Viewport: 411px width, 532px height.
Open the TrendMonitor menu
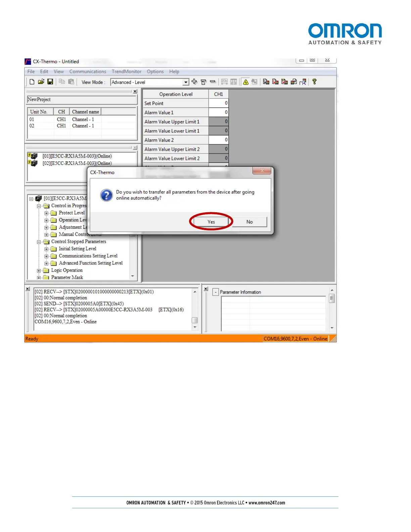pos(127,72)
